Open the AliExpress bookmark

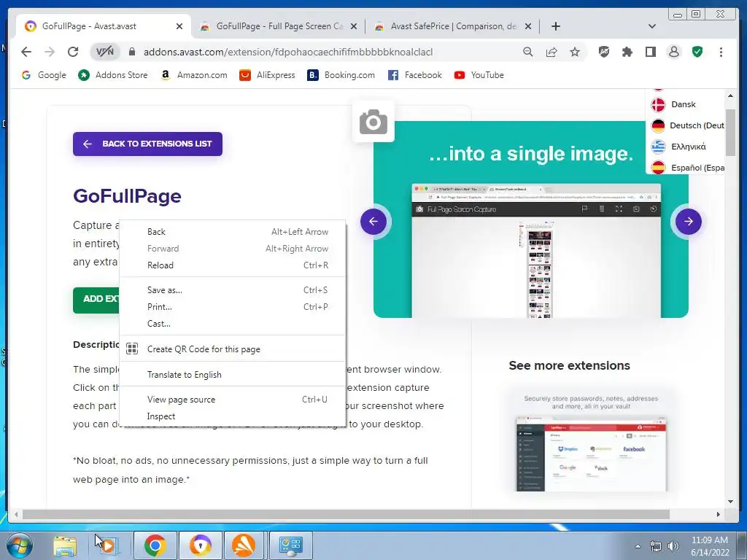click(x=267, y=75)
